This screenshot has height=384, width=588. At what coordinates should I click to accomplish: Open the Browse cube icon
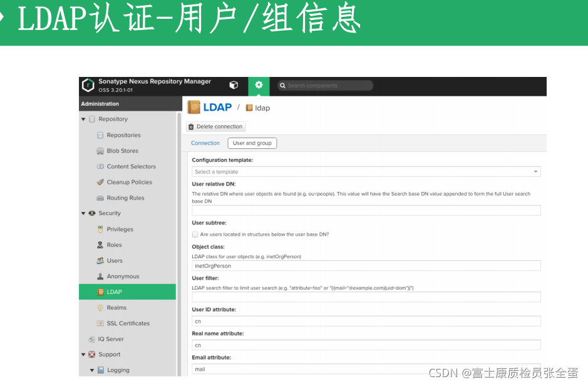point(234,85)
